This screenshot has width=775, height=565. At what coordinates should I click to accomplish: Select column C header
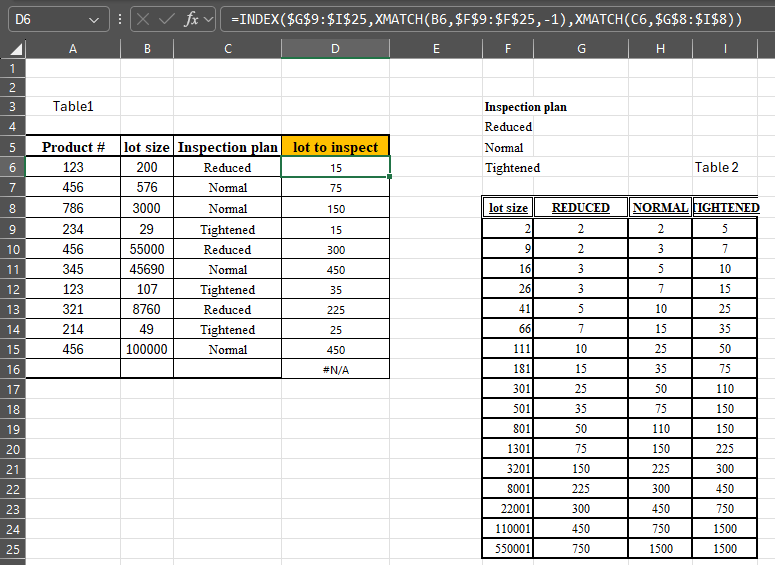[x=227, y=49]
